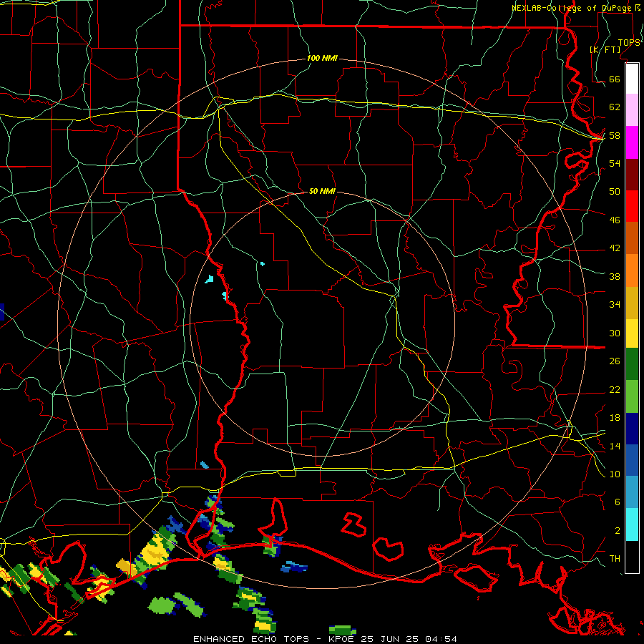
Task: Click the dark red legend swatch near 54
Action: pyautogui.click(x=632, y=175)
